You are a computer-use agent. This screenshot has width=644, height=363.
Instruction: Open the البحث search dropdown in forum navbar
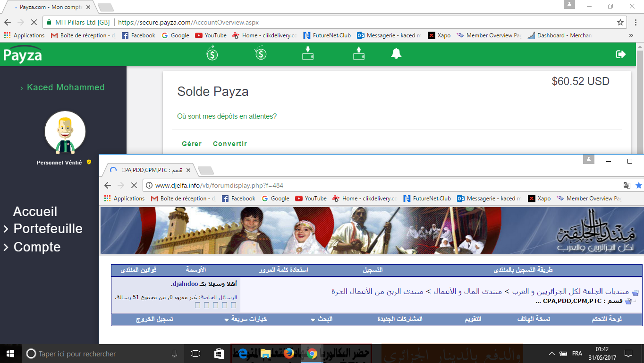coord(322,319)
